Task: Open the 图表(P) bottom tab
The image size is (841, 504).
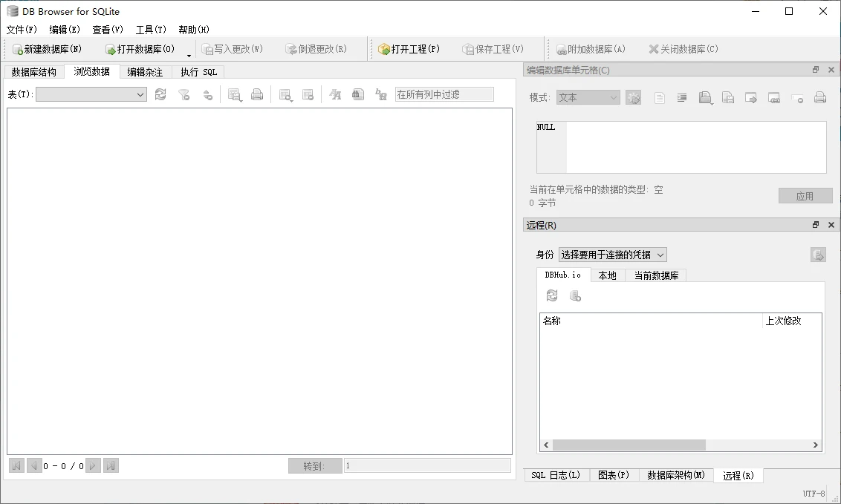Action: pyautogui.click(x=614, y=475)
